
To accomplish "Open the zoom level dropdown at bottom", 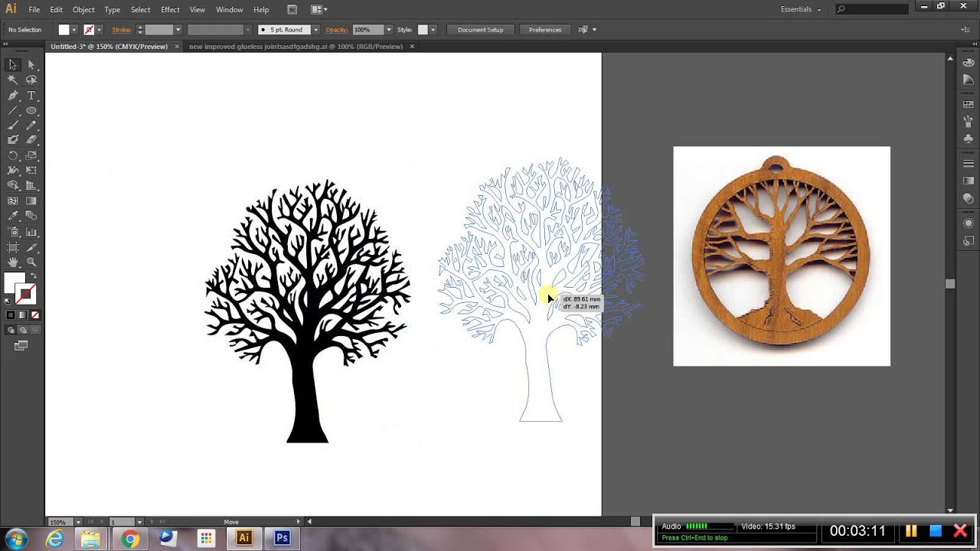I will pyautogui.click(x=77, y=522).
